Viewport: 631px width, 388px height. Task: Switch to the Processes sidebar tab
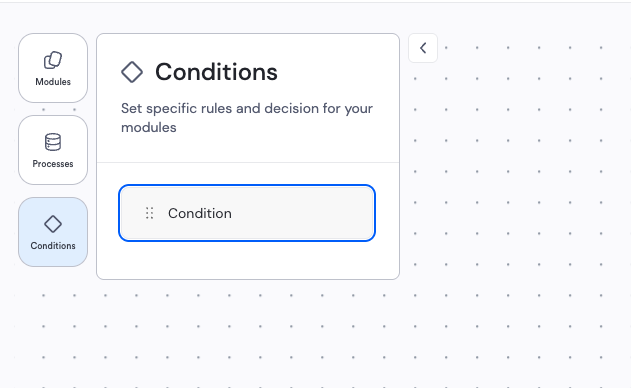(53, 150)
